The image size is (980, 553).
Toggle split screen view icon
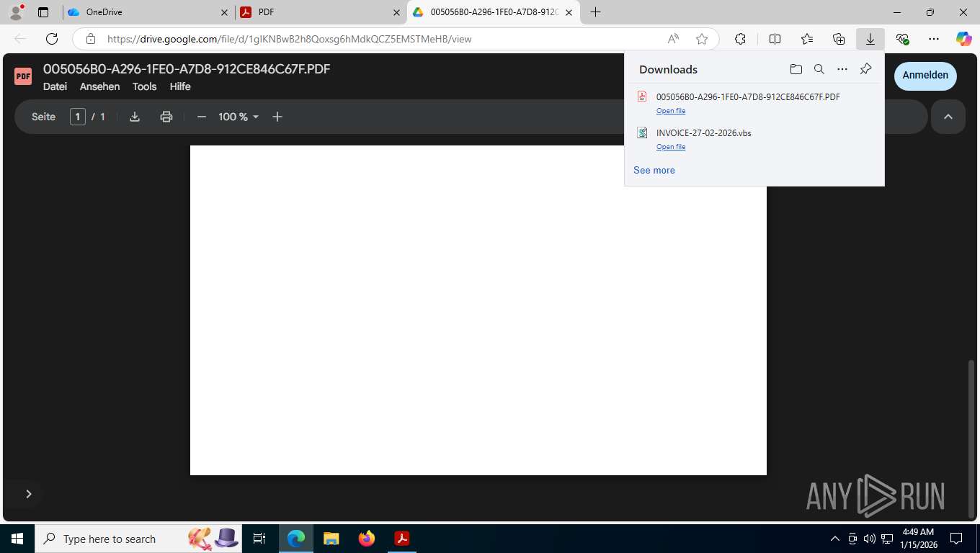click(775, 39)
